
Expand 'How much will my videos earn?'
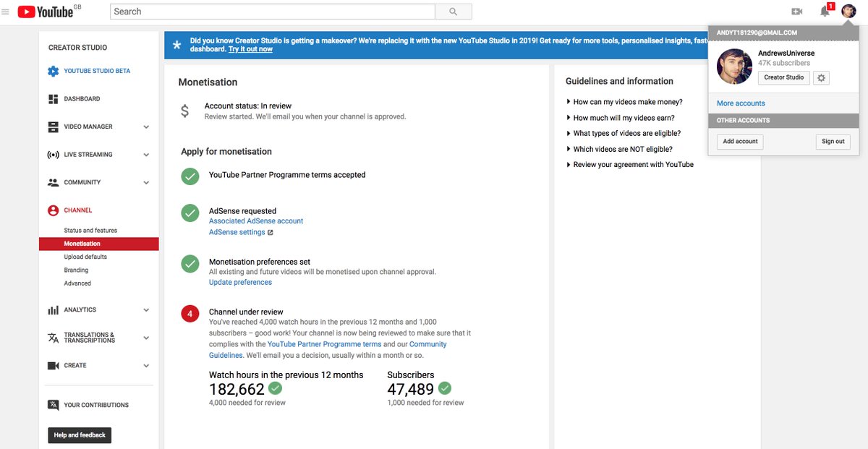[x=620, y=118]
